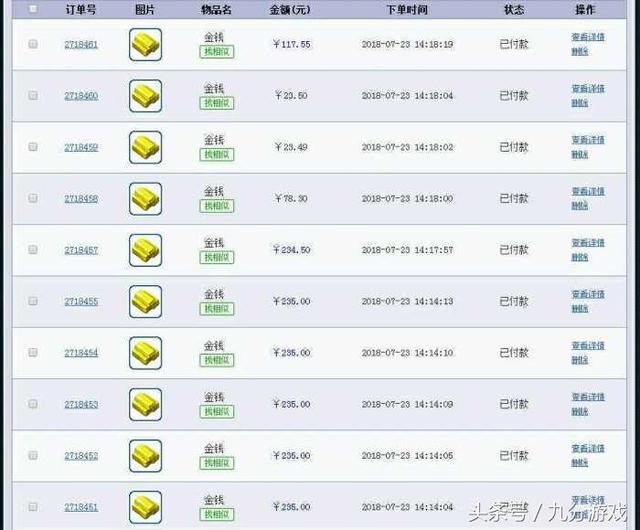Viewport: 640px width, 530px height.
Task: Click 找相似 button in order 2718459 row
Action: point(217,155)
